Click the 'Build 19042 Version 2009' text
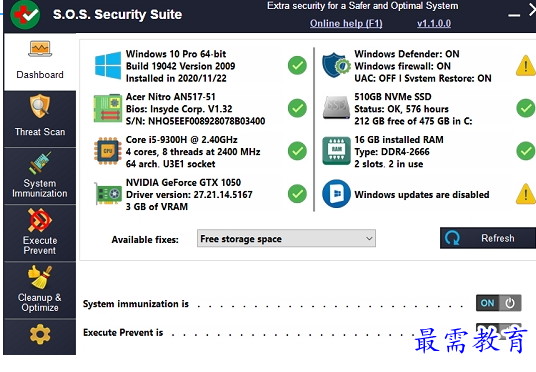 [180, 66]
